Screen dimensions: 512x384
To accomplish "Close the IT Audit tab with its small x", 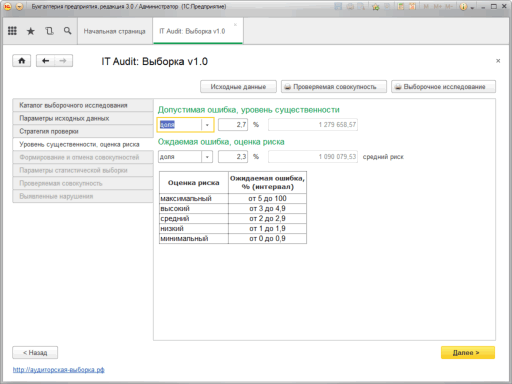I will (235, 25).
